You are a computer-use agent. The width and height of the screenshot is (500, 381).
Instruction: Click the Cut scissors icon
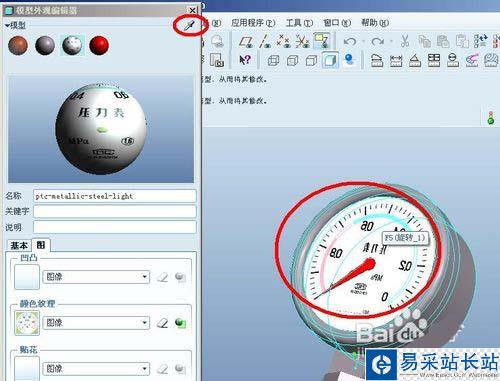point(405,41)
